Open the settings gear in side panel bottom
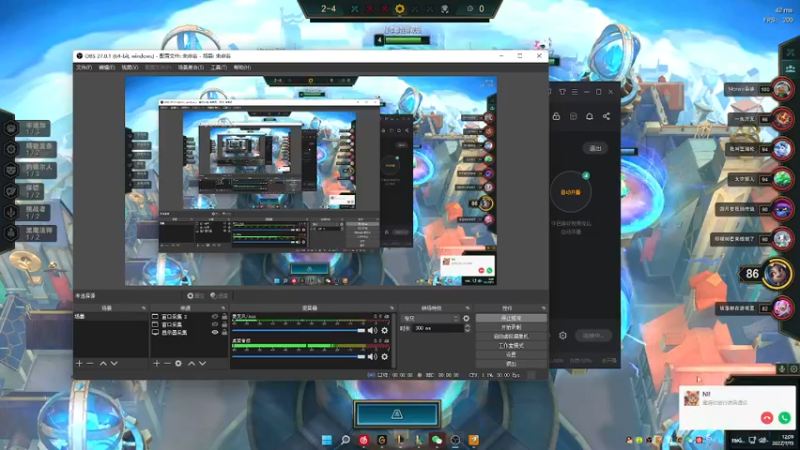The image size is (800, 450). pyautogui.click(x=563, y=335)
